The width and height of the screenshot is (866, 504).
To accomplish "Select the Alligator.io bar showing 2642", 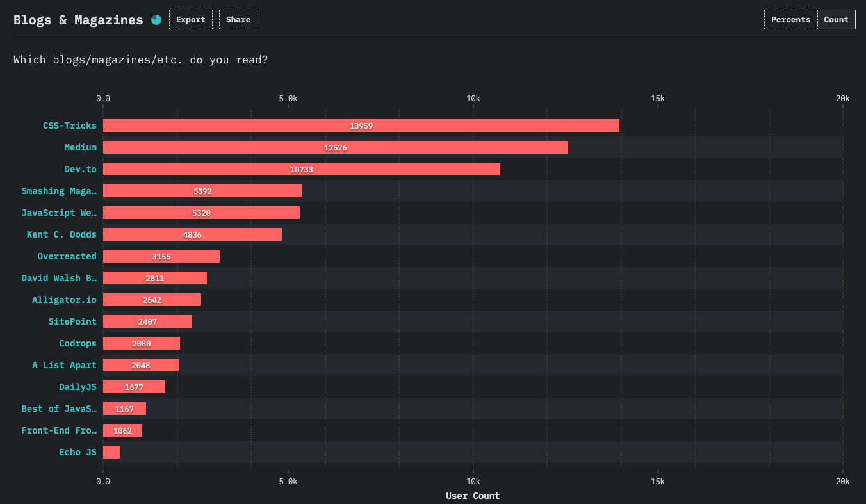I will click(x=152, y=300).
